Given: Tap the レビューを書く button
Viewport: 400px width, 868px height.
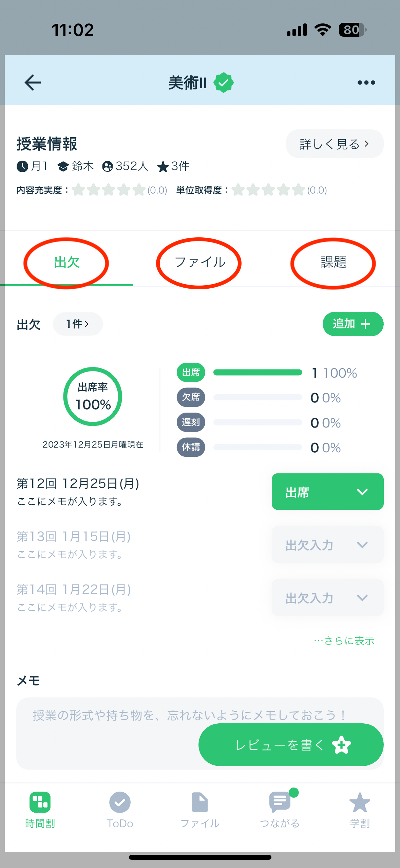Looking at the screenshot, I should [x=291, y=745].
